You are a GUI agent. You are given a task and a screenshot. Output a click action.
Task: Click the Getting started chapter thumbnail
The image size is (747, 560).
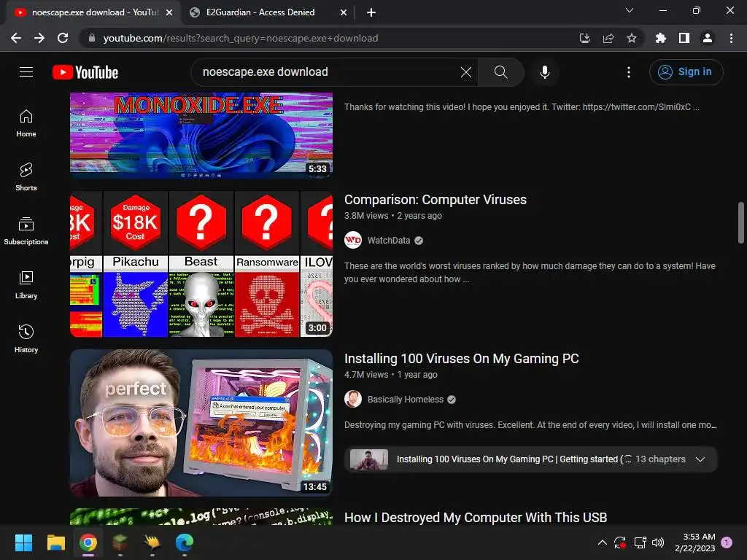tap(369, 459)
